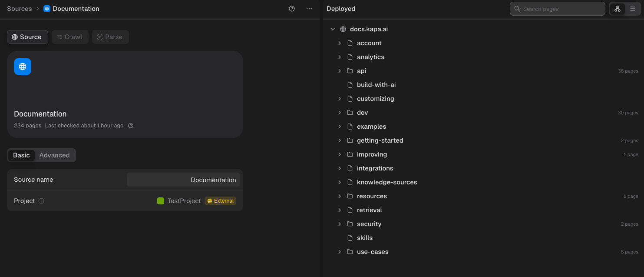
Task: Expand the examples node chevron
Action: point(340,127)
